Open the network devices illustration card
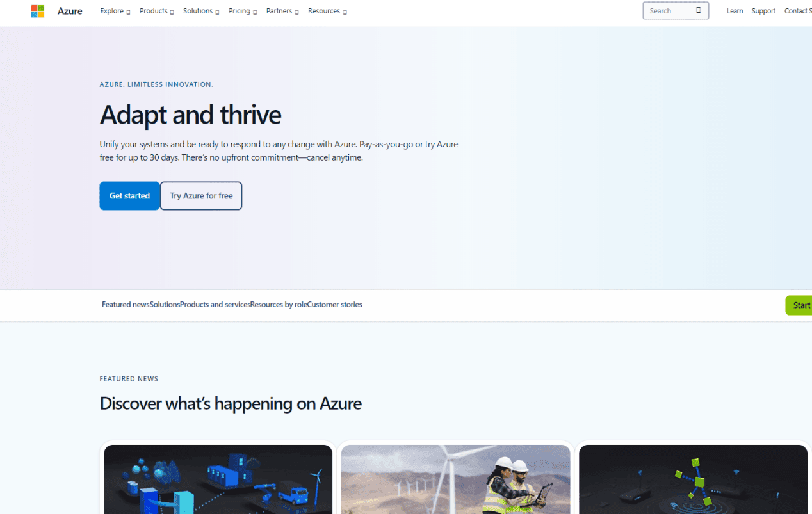812x514 pixels. [693, 479]
